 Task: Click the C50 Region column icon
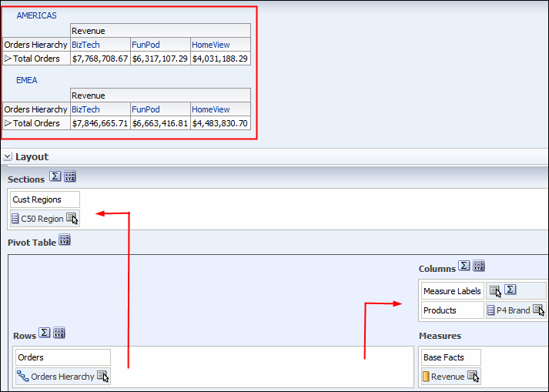[15, 219]
